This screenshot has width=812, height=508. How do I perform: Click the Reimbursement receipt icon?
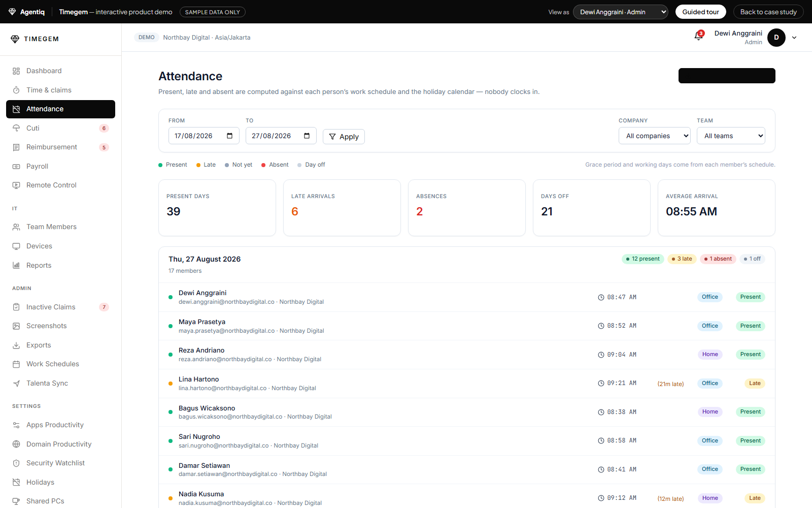tap(16, 147)
